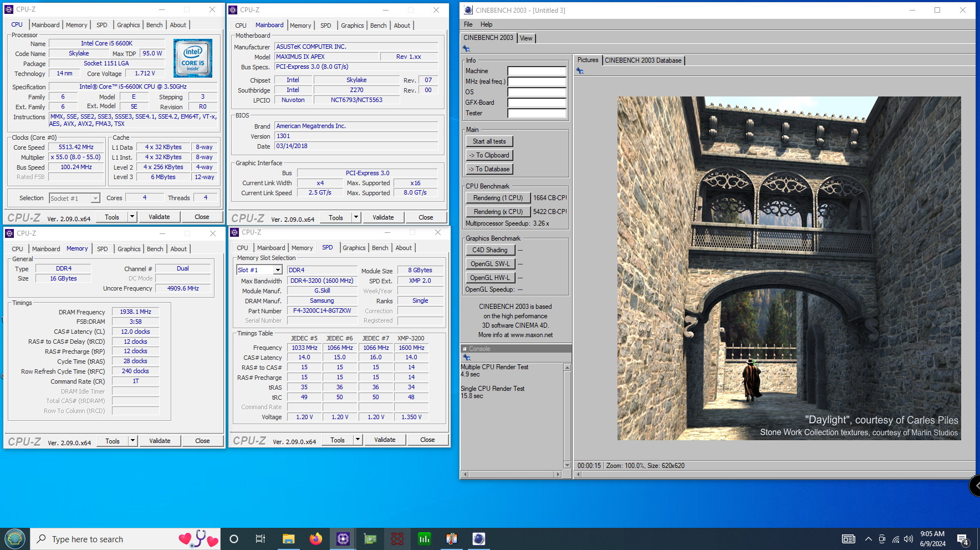Viewport: 980px width, 550px height.
Task: Click Start all tests button
Action: click(489, 141)
